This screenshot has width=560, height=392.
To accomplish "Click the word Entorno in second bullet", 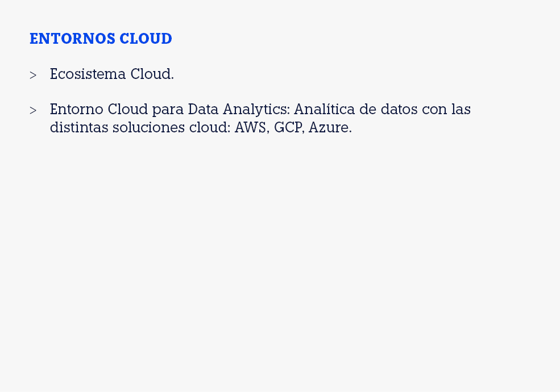I will coord(77,109).
